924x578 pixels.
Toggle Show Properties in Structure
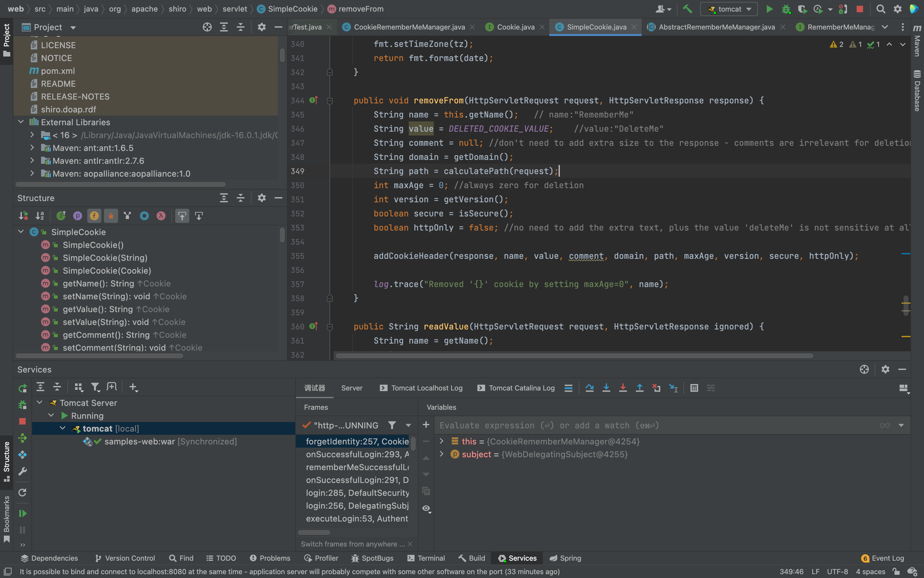78,216
